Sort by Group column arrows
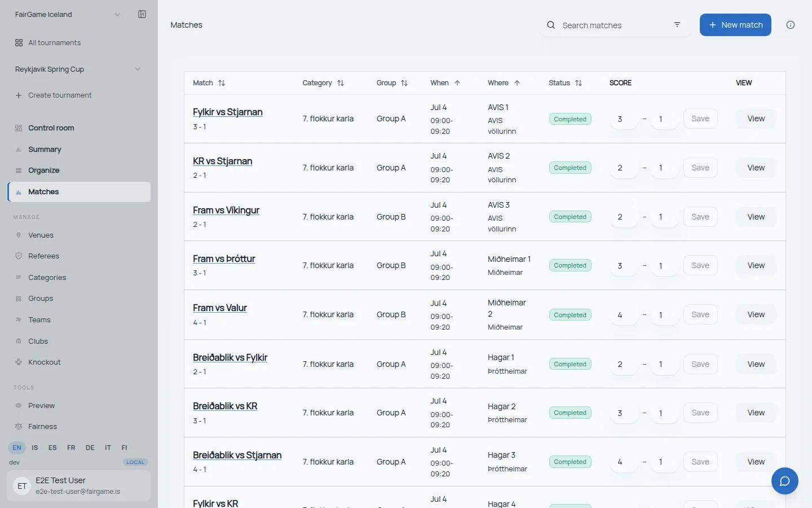Screen dimensions: 812x508 pyautogui.click(x=404, y=83)
